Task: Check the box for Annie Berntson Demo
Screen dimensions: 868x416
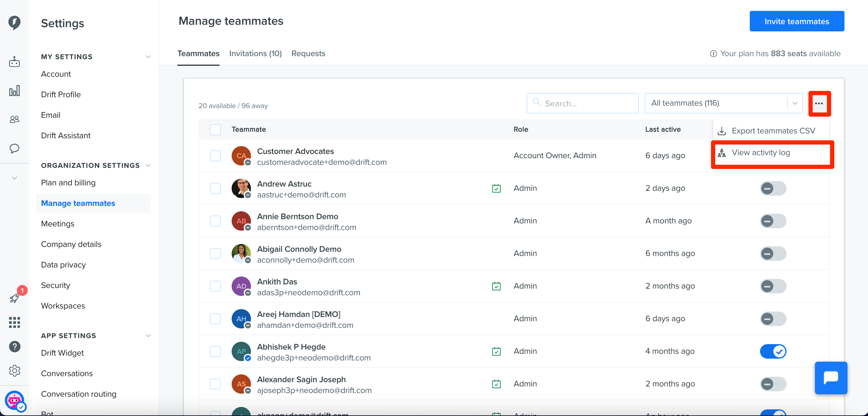Action: (x=215, y=221)
